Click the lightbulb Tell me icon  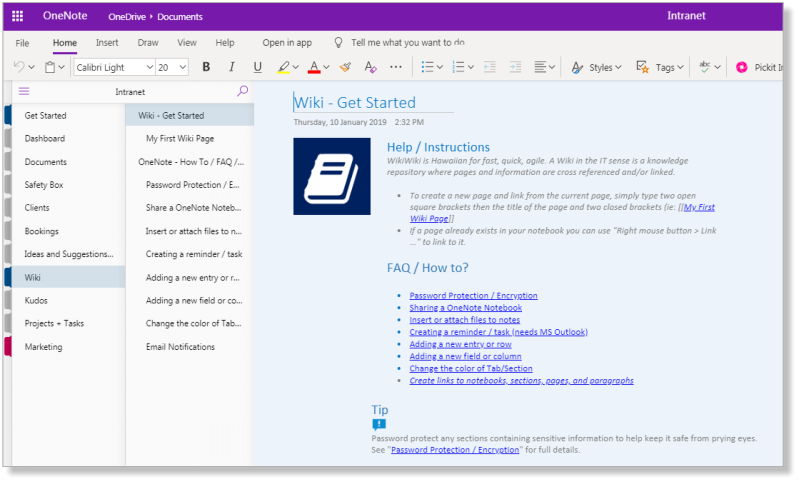[338, 42]
